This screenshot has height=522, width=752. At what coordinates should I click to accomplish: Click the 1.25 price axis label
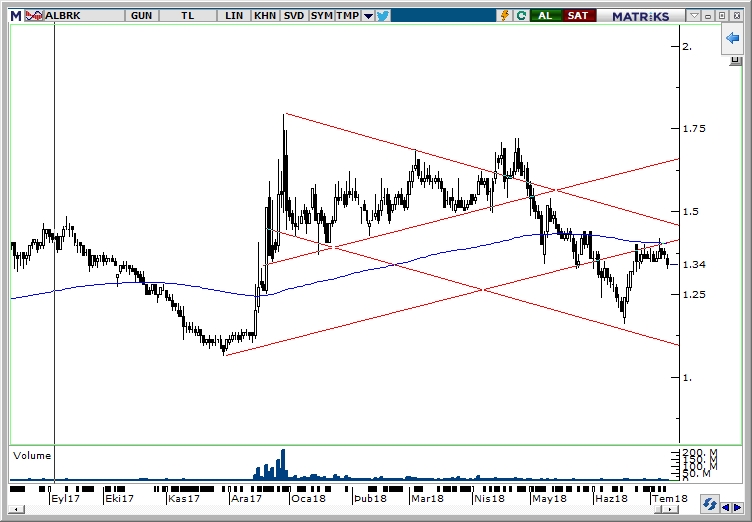[694, 295]
